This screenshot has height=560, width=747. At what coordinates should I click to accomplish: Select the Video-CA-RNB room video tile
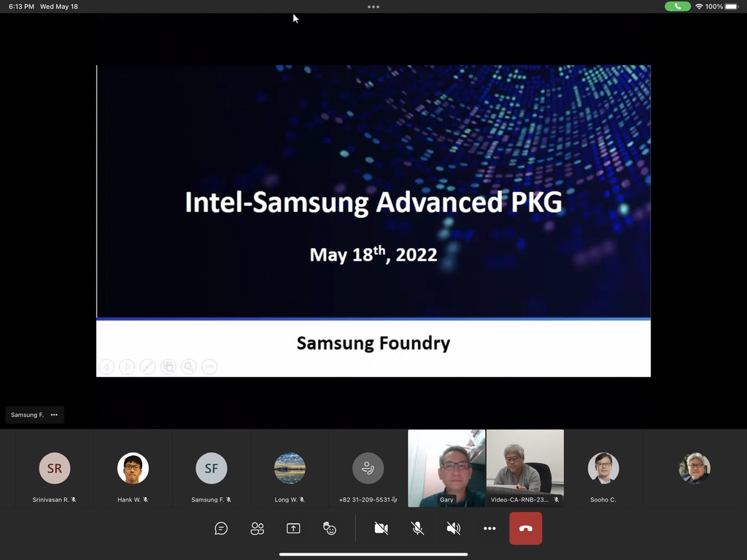525,467
